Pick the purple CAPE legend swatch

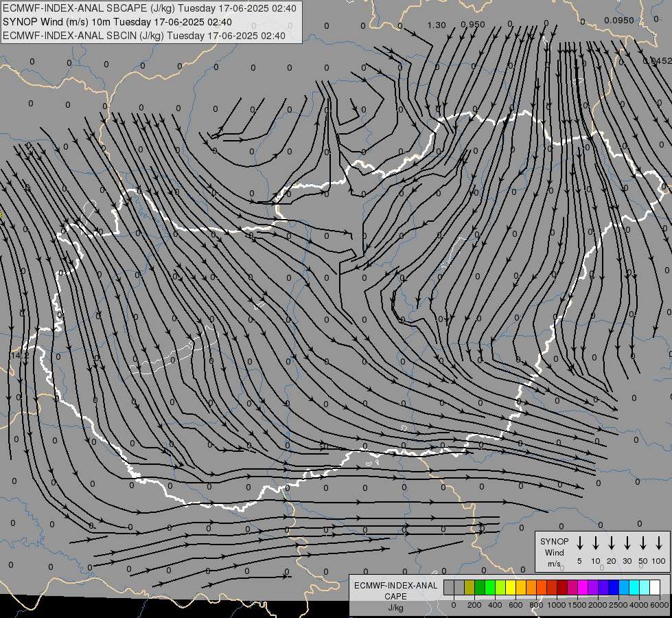(x=593, y=588)
